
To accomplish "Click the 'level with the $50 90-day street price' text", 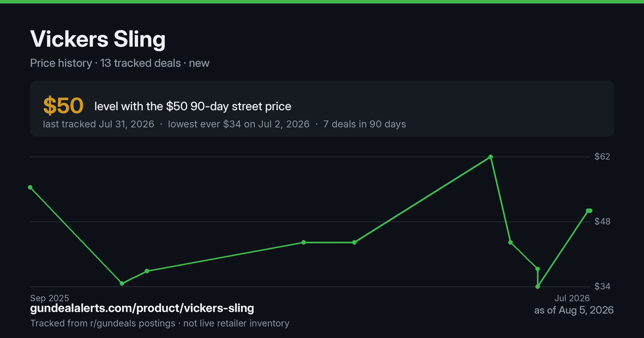I will [x=193, y=106].
